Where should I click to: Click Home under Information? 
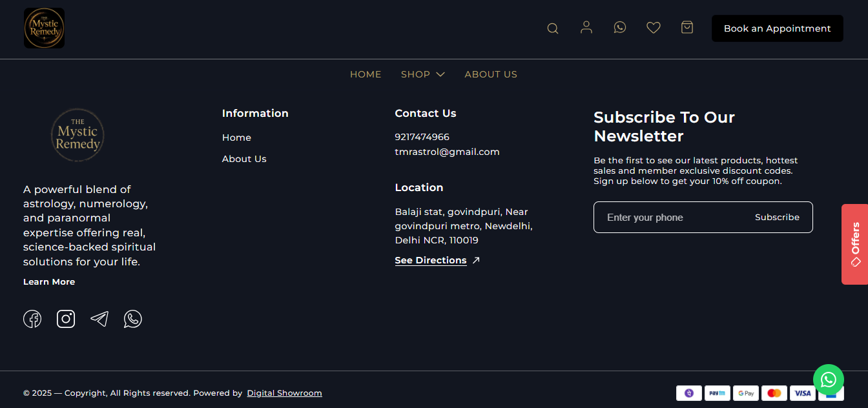(236, 138)
